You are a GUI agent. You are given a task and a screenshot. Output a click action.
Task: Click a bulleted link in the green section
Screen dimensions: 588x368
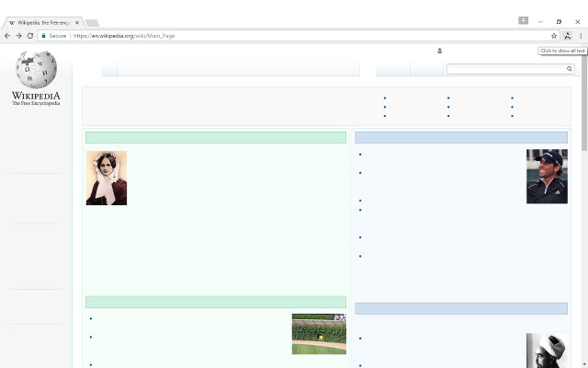pyautogui.click(x=91, y=318)
